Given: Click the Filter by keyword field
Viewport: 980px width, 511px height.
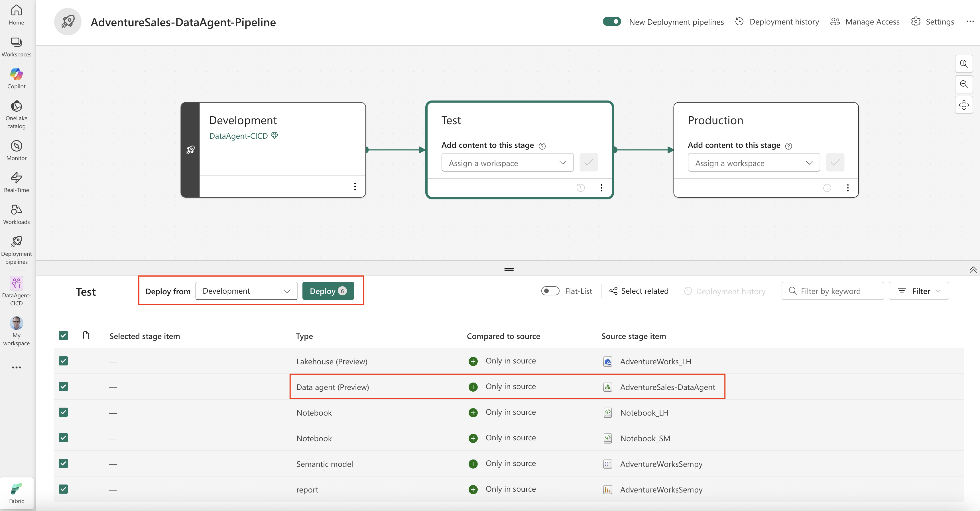Looking at the screenshot, I should tap(832, 291).
